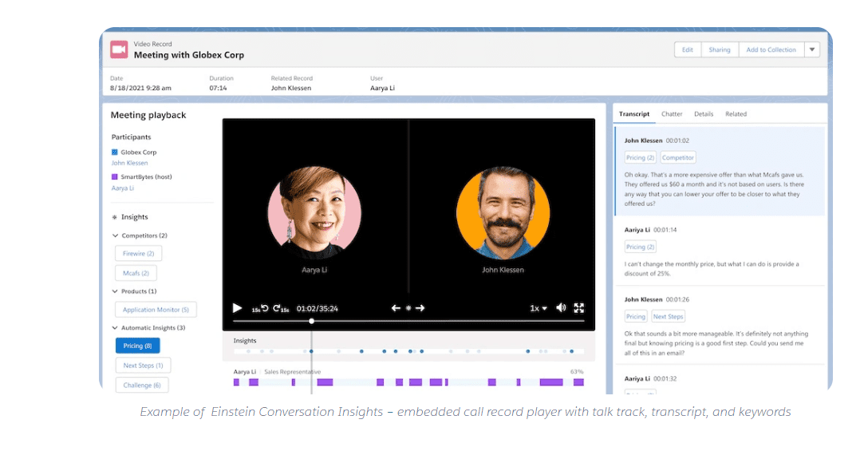The height and width of the screenshot is (463, 868).
Task: Click the Meeting with Globex Corp title
Action: tap(189, 55)
